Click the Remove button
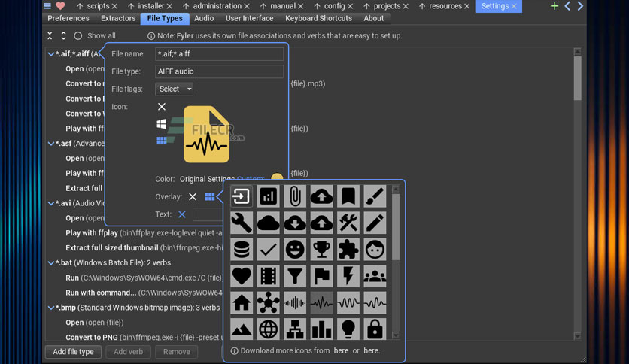The height and width of the screenshot is (364, 629). point(177,351)
